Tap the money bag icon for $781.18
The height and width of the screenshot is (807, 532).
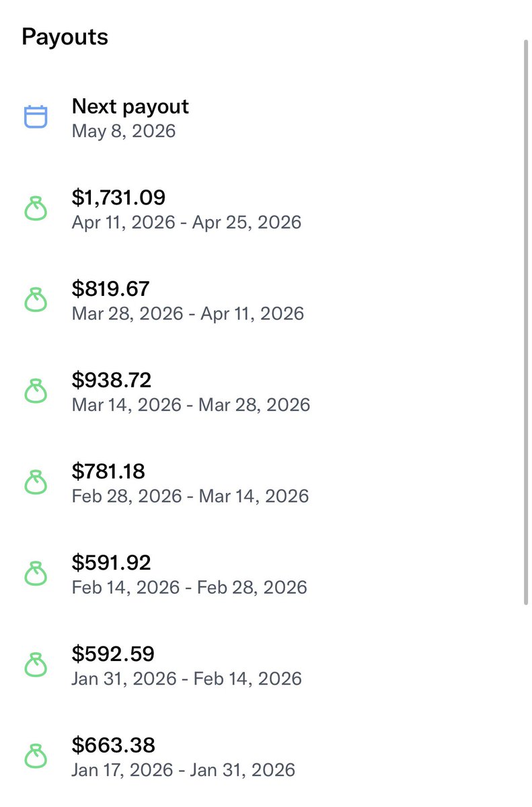coord(36,483)
